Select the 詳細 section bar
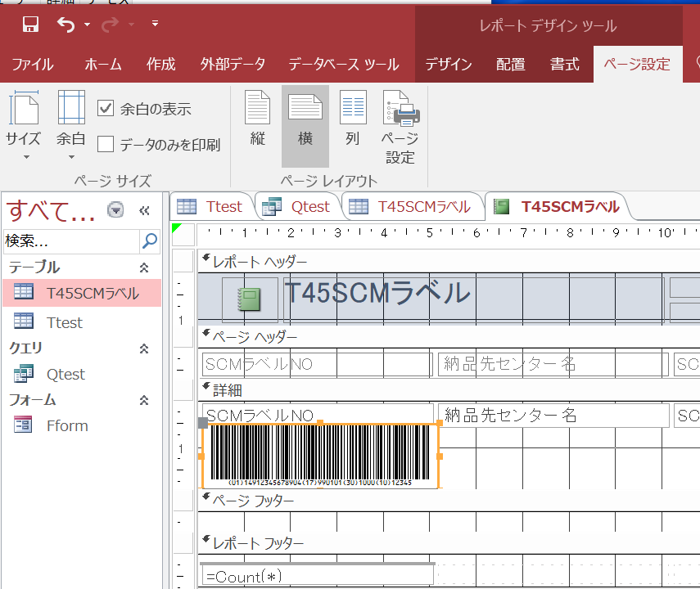 click(449, 390)
